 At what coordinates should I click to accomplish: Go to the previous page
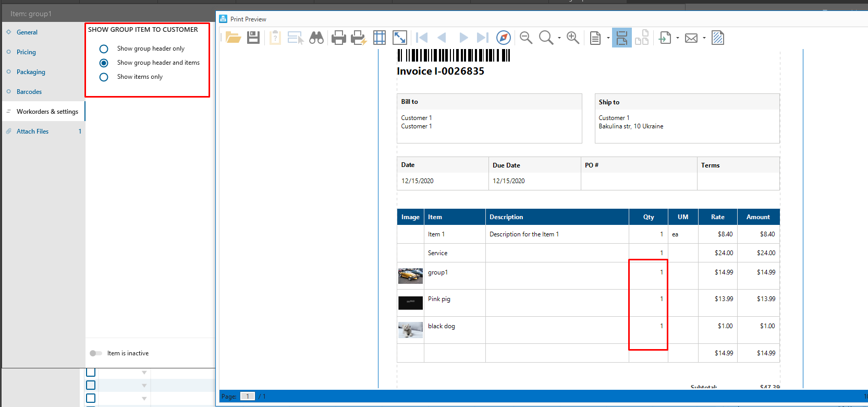click(442, 38)
